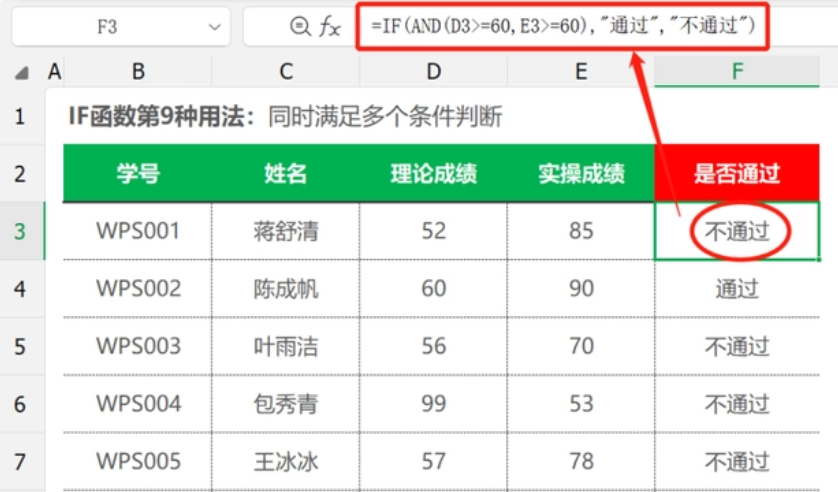
Task: Select cell containing WPS002
Action: click(x=138, y=289)
